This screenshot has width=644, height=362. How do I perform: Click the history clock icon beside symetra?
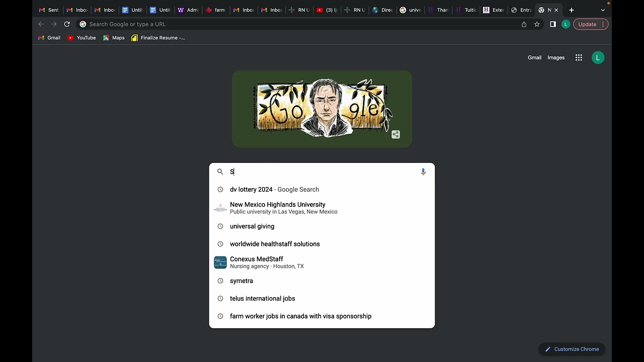220,281
